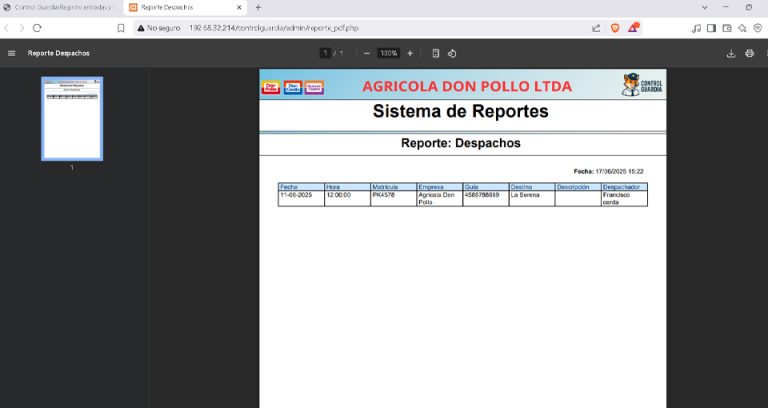Reload the current page
The image size is (768, 408).
tap(37, 28)
